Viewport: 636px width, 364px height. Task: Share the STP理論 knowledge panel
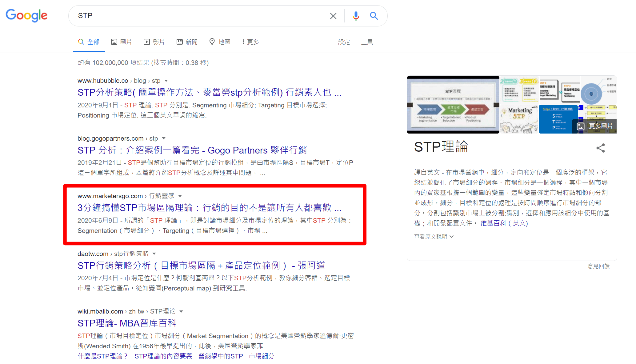[x=600, y=148]
